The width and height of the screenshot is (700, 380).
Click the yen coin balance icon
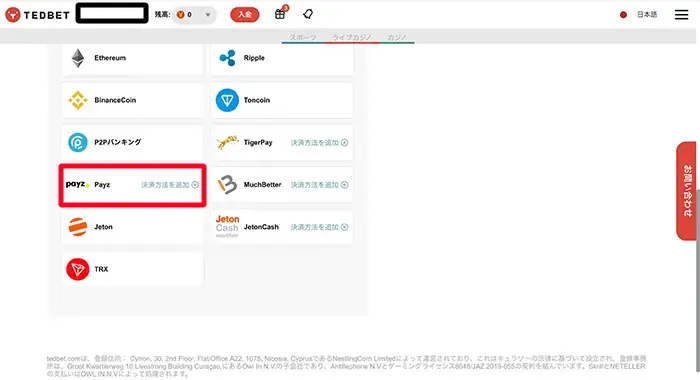[180, 15]
